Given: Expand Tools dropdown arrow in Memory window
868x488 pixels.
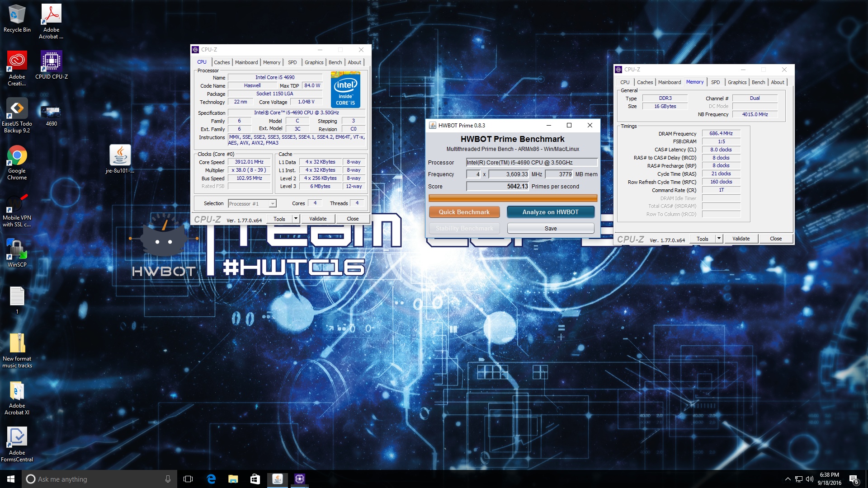Looking at the screenshot, I should (719, 239).
